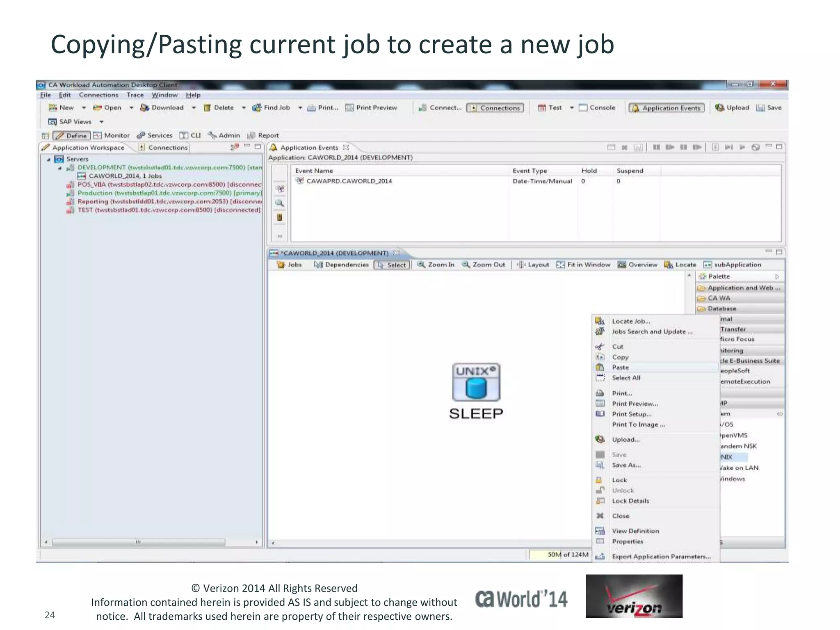The width and height of the screenshot is (840, 630).
Task: Click magnifier icon beside event list
Action: [x=280, y=203]
